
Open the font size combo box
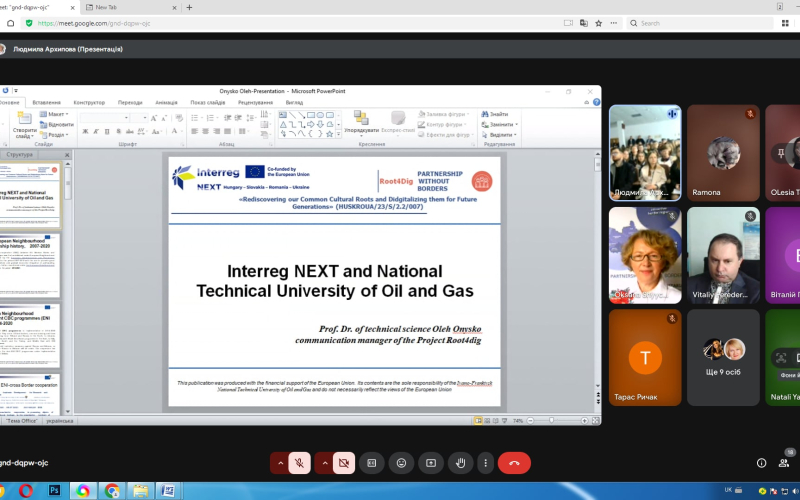[138, 118]
